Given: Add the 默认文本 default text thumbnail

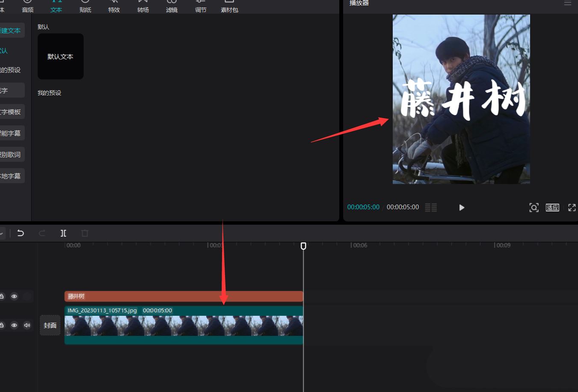Looking at the screenshot, I should tap(60, 56).
